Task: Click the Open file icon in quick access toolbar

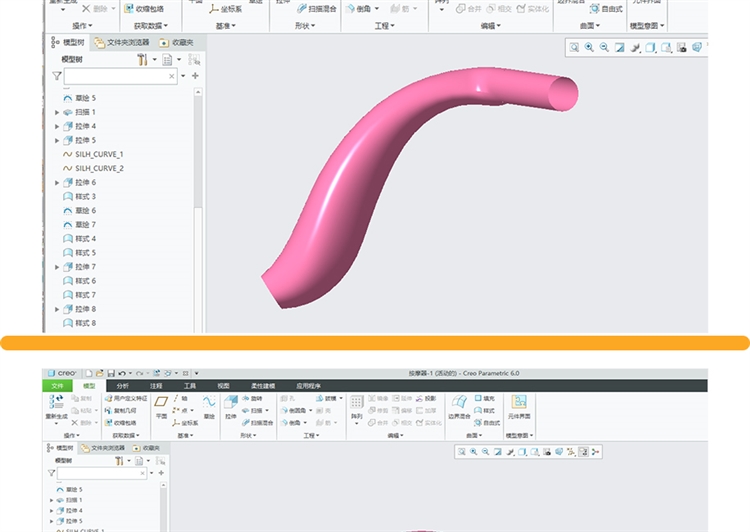Action: point(99,373)
